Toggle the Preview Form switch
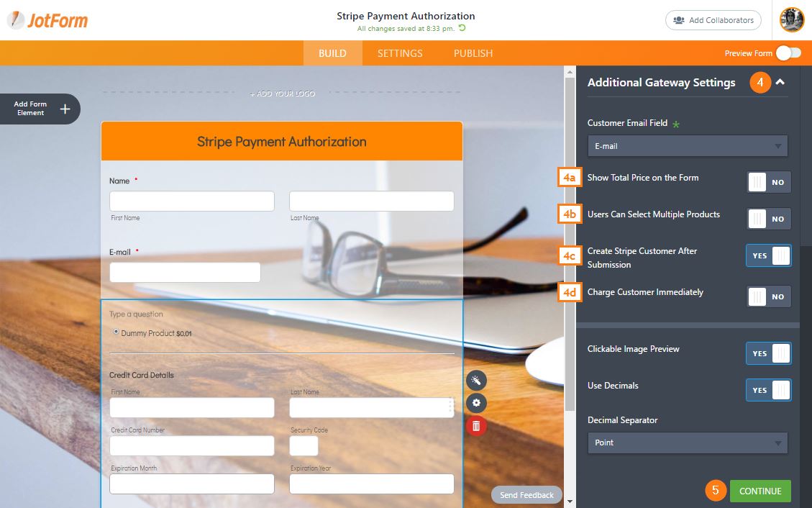Screen dimensions: 812x508 pos(788,53)
